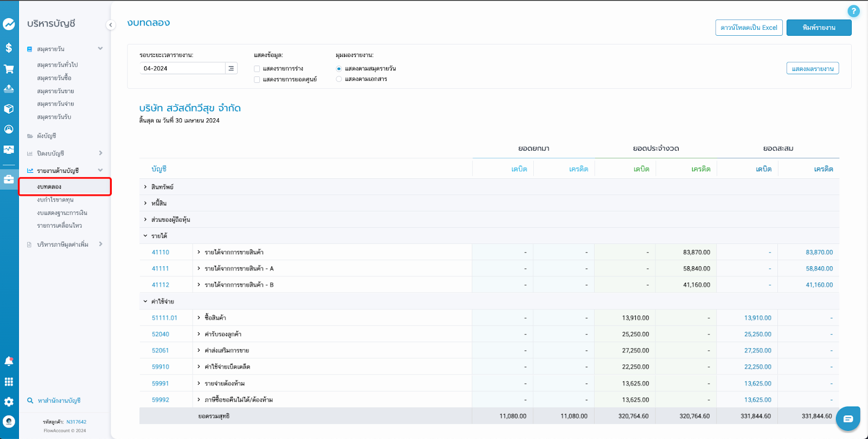The width and height of the screenshot is (868, 439).
Task: Collapse the sidebar with the arrow button
Action: (111, 24)
